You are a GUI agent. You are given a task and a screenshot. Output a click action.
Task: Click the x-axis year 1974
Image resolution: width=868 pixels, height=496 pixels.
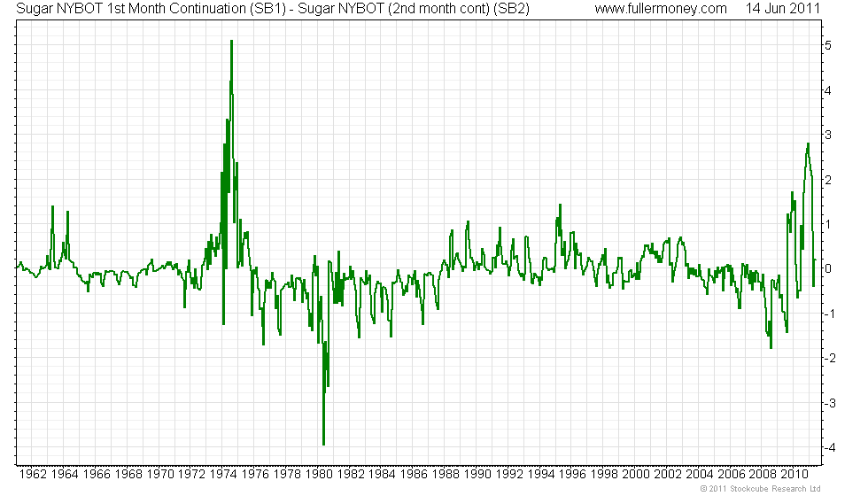coord(223,475)
